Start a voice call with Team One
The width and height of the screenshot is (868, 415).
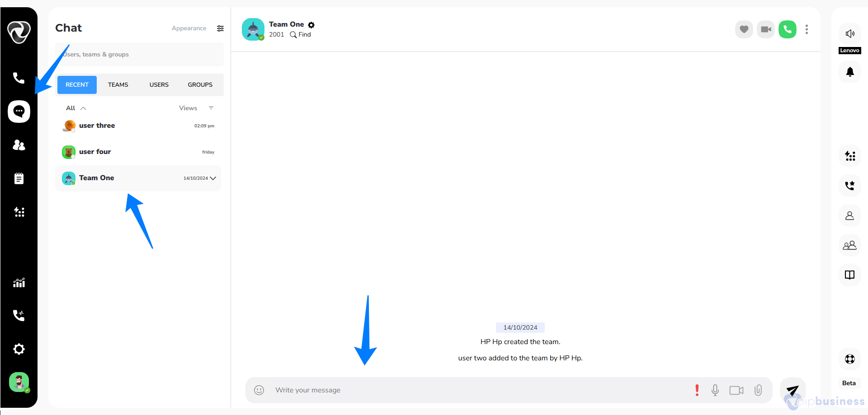point(788,29)
